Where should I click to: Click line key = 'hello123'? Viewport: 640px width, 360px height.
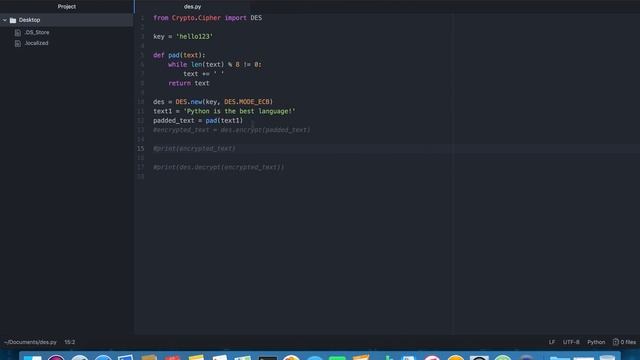183,37
